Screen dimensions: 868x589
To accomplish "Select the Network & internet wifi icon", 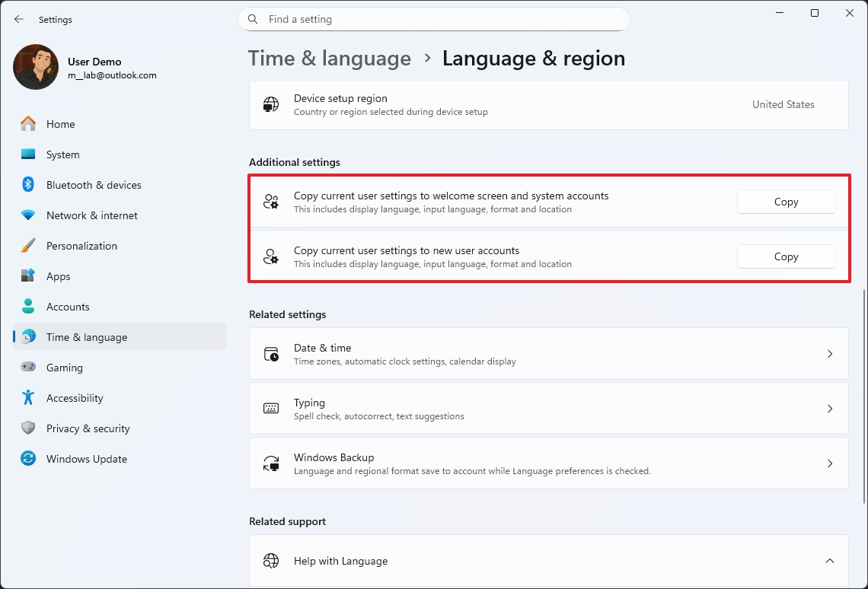I will [x=28, y=215].
